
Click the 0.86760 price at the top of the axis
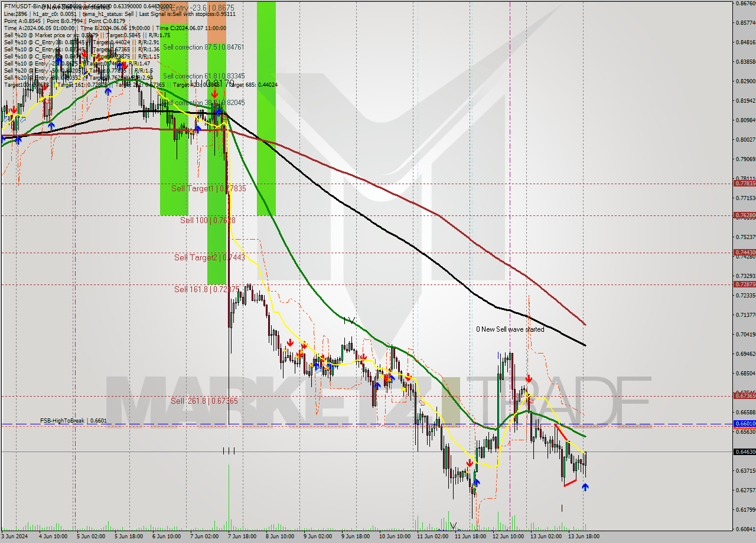[745, 4]
